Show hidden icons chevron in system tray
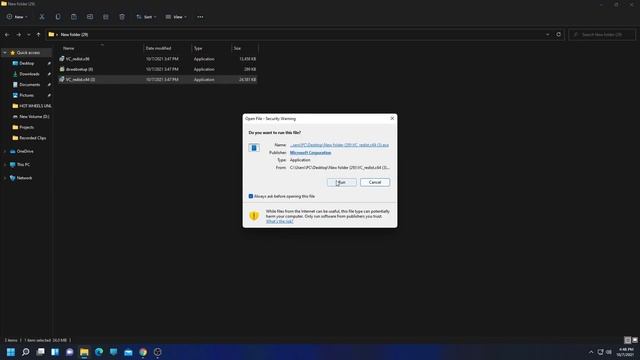 [x=591, y=352]
